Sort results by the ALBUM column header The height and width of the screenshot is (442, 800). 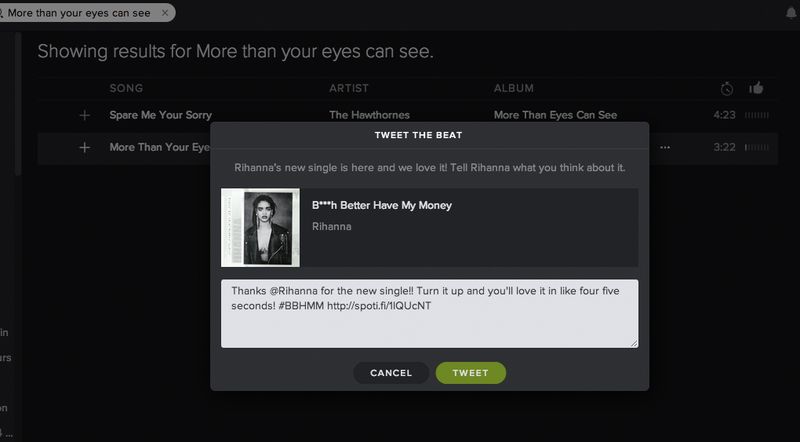(x=514, y=89)
